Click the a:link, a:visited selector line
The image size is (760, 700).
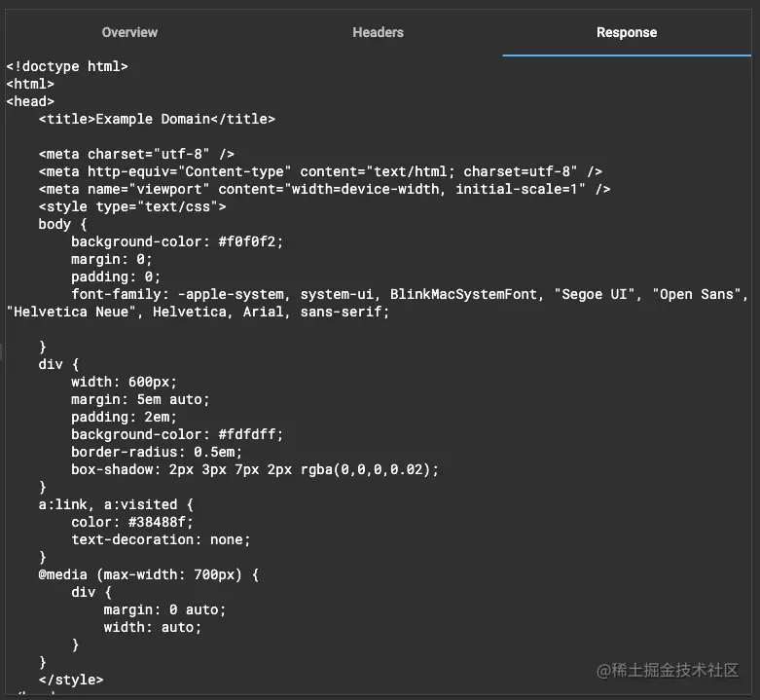tap(116, 504)
